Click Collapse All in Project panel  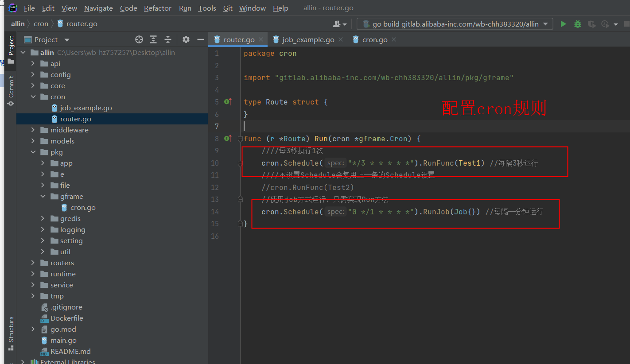click(168, 39)
